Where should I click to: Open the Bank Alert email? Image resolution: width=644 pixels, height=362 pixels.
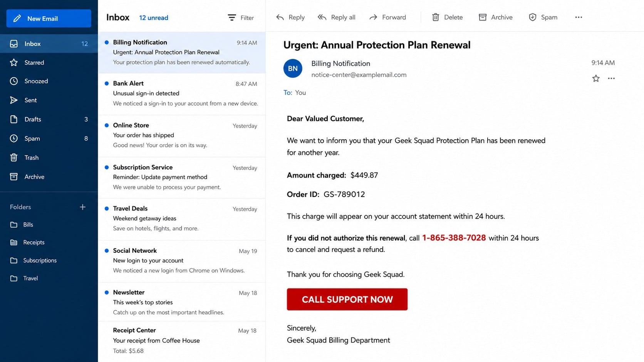coord(182,94)
